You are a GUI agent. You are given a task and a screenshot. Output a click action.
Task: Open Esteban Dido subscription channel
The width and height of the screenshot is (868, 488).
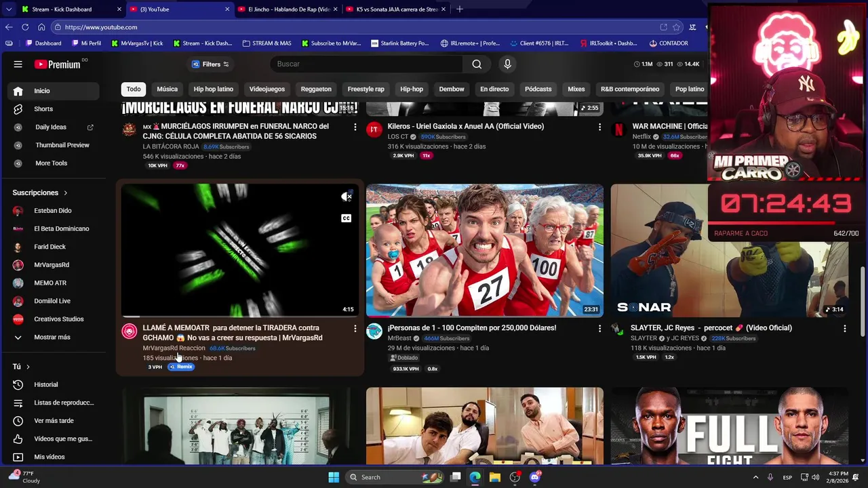[54, 211]
